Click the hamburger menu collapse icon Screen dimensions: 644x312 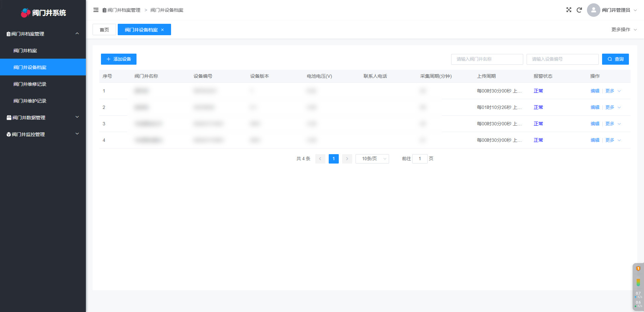[96, 10]
